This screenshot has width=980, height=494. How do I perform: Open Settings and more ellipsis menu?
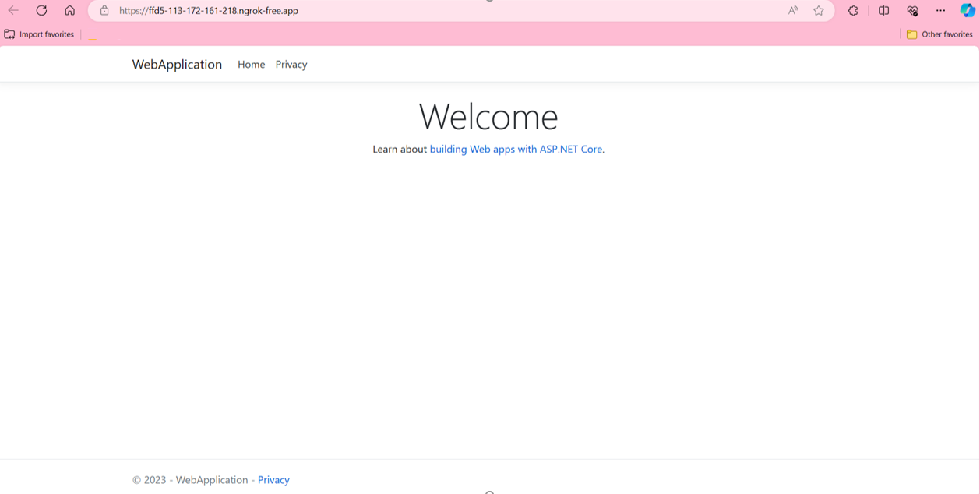click(940, 11)
